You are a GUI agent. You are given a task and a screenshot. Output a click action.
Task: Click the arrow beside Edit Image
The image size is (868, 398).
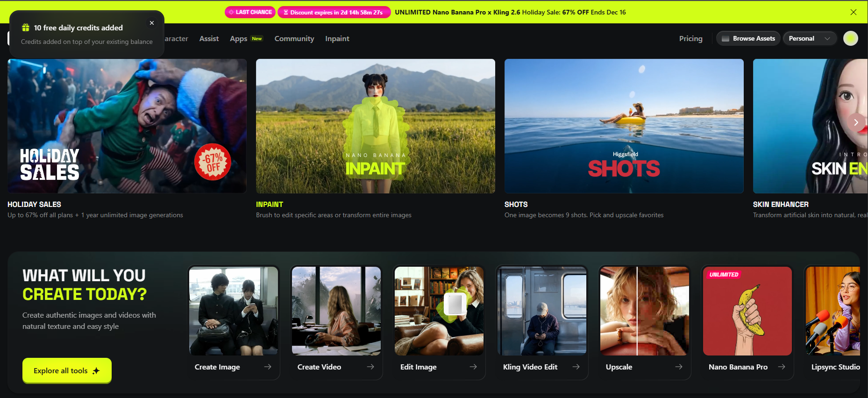tap(473, 367)
